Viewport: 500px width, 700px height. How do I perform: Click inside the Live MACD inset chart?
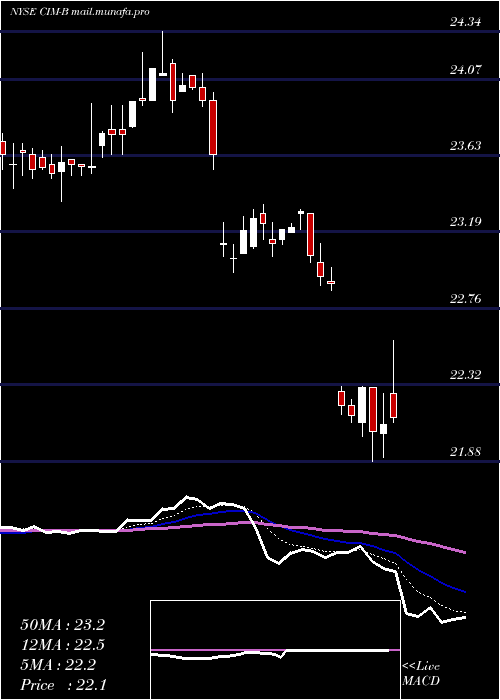coord(275,650)
